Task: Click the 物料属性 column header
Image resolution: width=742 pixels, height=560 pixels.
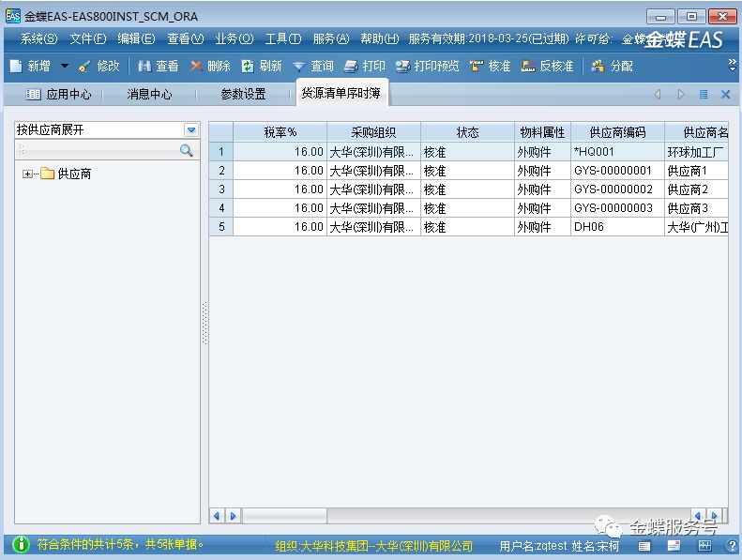Action: click(x=542, y=132)
